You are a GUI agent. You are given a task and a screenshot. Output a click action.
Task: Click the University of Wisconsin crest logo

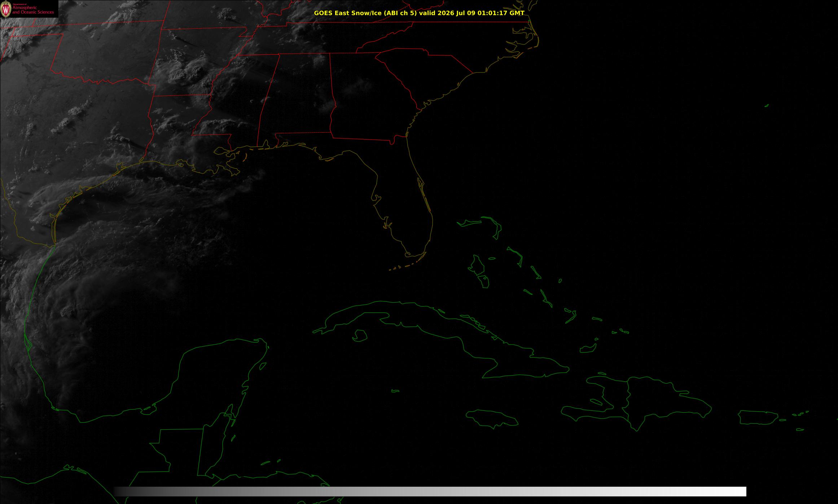point(6,9)
